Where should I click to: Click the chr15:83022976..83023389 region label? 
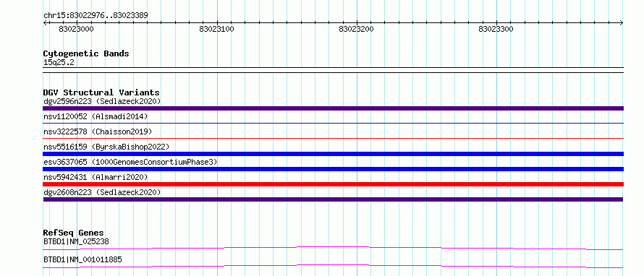(x=96, y=16)
